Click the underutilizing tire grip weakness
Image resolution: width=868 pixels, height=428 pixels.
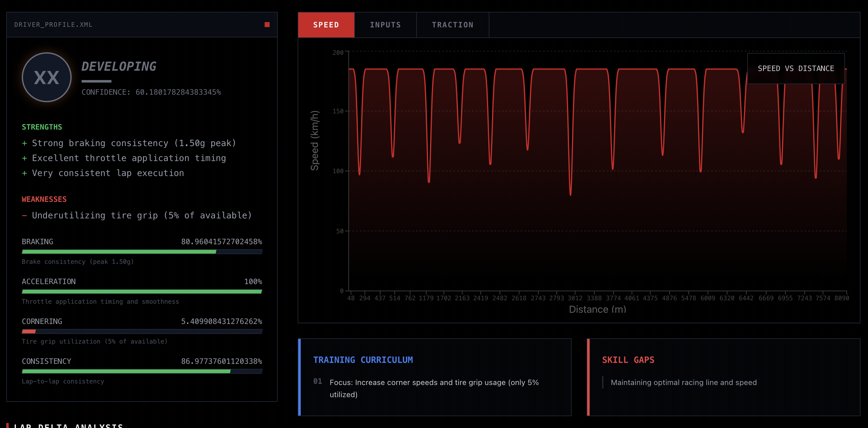pyautogui.click(x=137, y=215)
